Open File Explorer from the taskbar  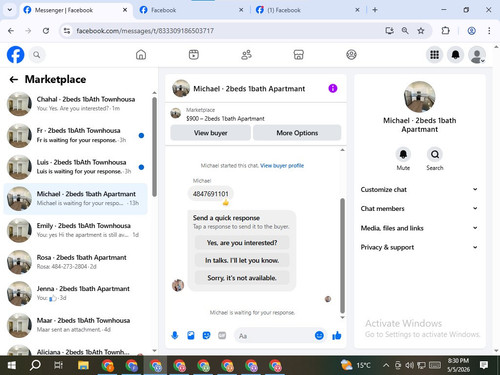[x=83, y=365]
